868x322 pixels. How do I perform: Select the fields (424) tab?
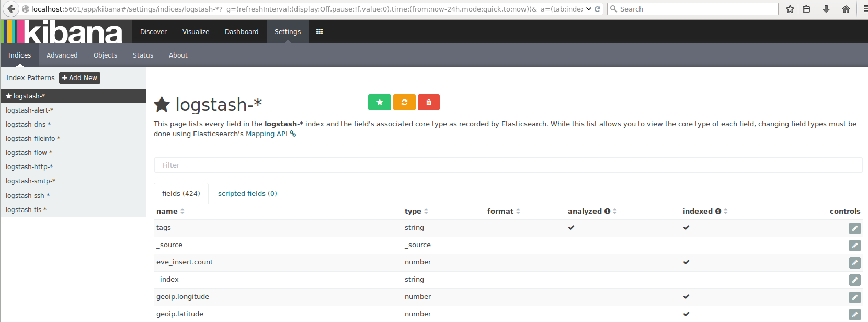click(181, 194)
